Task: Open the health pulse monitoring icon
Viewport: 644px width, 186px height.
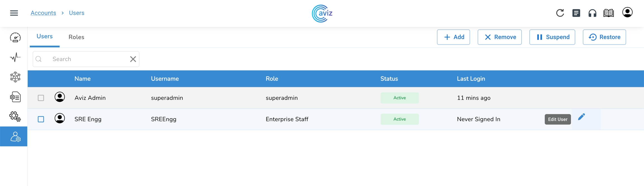Action: 15,57
